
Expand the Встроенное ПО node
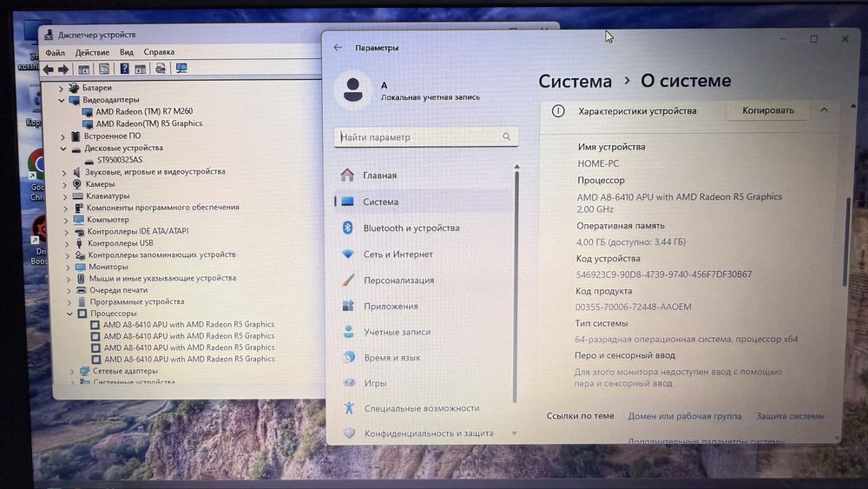62,136
